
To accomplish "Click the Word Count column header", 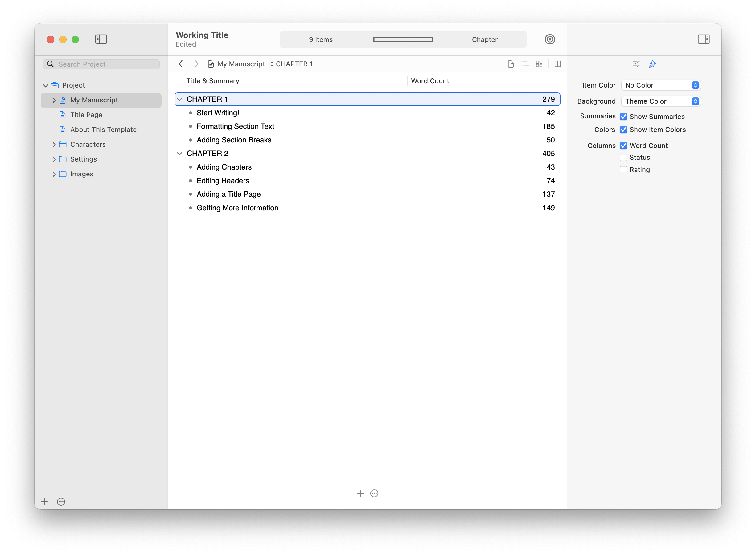I will tap(430, 81).
